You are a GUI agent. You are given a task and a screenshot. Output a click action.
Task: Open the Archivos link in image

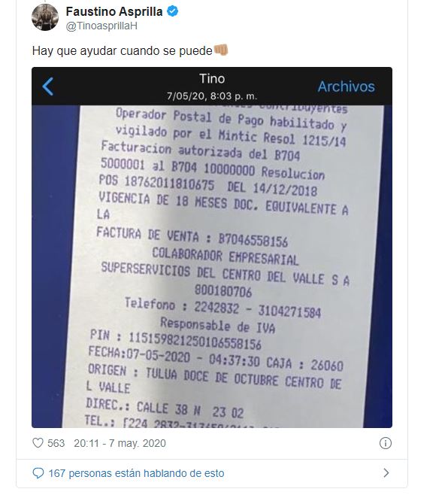(x=346, y=87)
